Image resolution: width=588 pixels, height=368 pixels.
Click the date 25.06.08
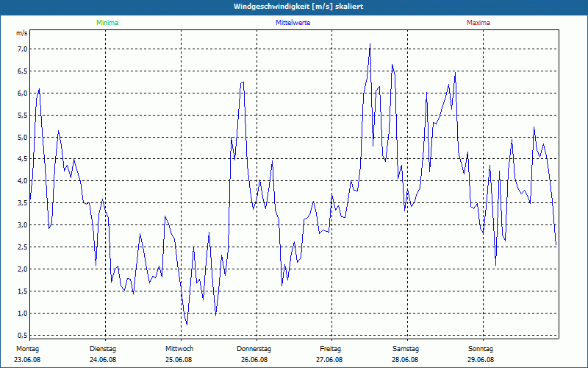(179, 360)
